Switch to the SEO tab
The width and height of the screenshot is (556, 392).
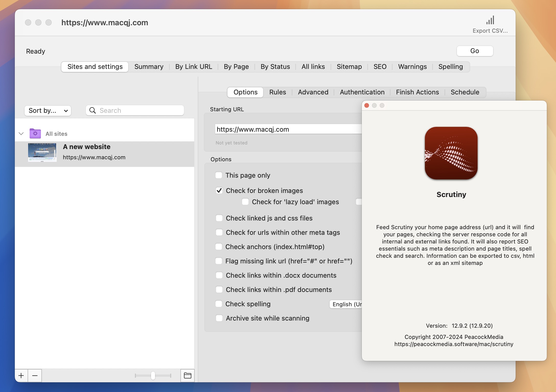point(380,67)
